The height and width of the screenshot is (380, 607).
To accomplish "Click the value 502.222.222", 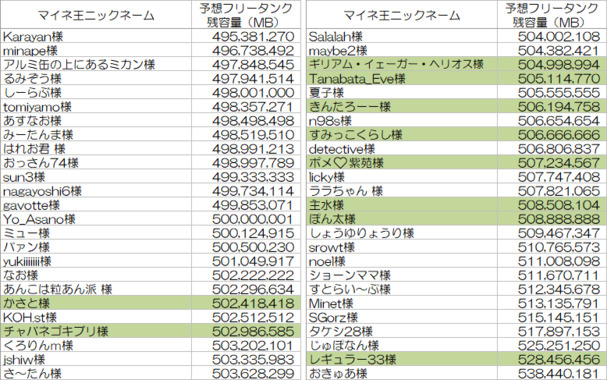I will point(253,276).
